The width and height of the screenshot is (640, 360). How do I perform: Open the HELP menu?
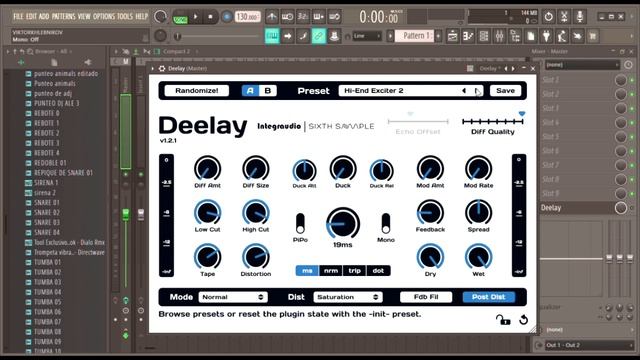point(142,16)
